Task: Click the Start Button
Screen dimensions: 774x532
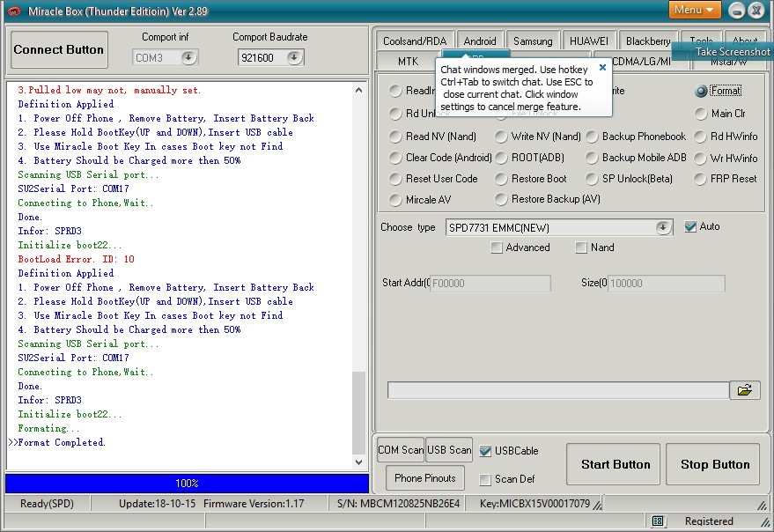Action: 613,464
